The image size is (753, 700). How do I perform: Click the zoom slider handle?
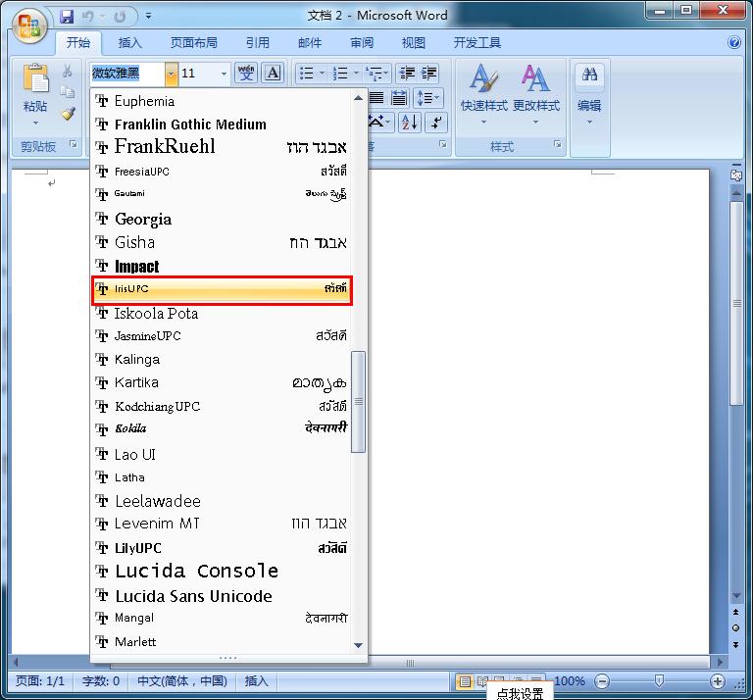point(659,680)
